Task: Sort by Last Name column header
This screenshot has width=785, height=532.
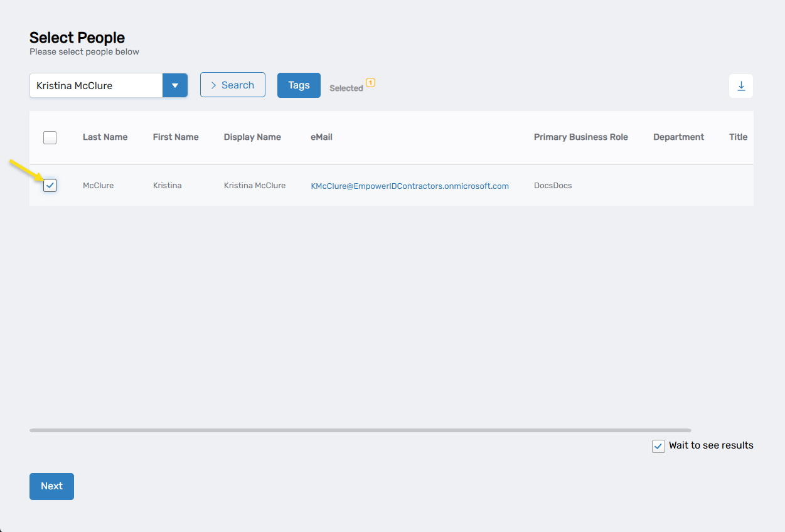Action: 105,137
